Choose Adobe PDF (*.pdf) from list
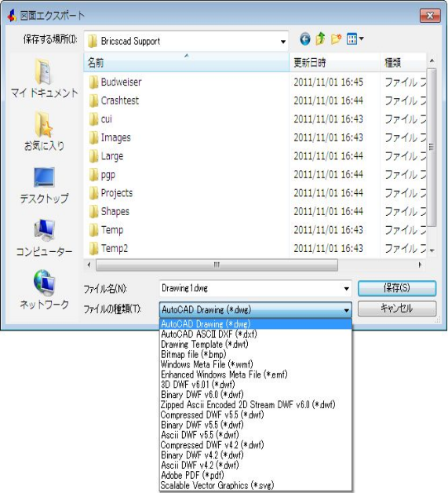 (192, 475)
